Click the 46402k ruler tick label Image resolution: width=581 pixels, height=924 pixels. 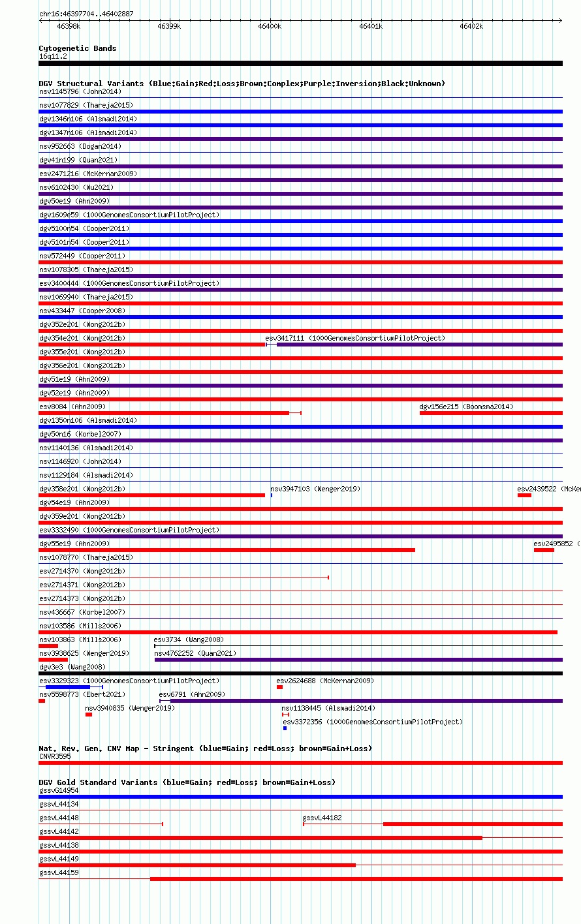(x=471, y=26)
